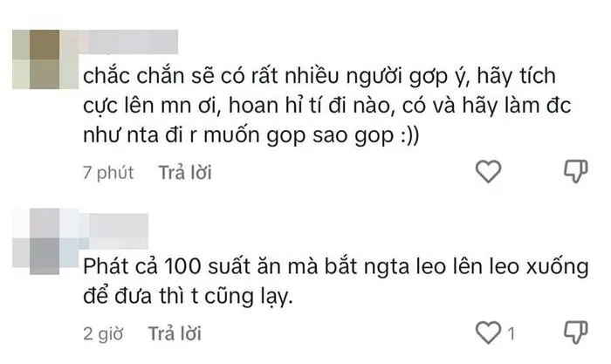The image size is (611, 364).
Task: Open the second commenter's blurred avatar
Action: tap(45, 241)
